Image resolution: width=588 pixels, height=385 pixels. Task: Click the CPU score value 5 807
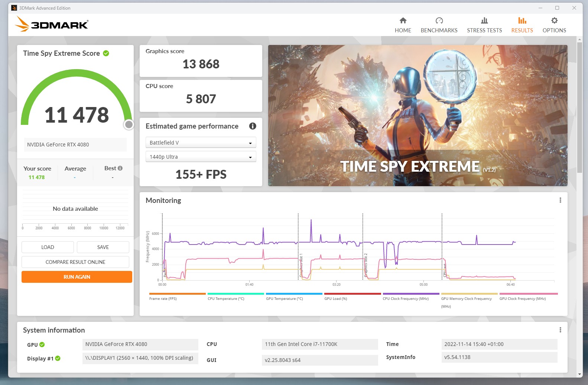tap(201, 99)
